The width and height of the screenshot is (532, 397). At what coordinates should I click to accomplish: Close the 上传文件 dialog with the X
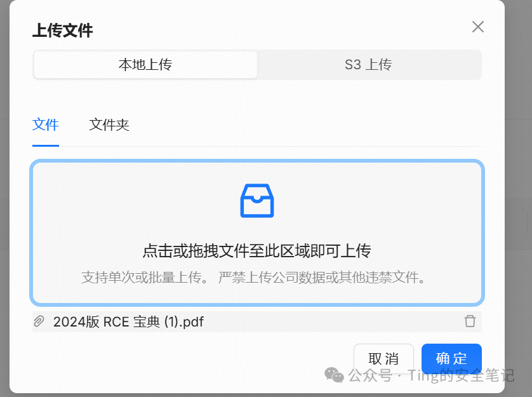pyautogui.click(x=477, y=27)
